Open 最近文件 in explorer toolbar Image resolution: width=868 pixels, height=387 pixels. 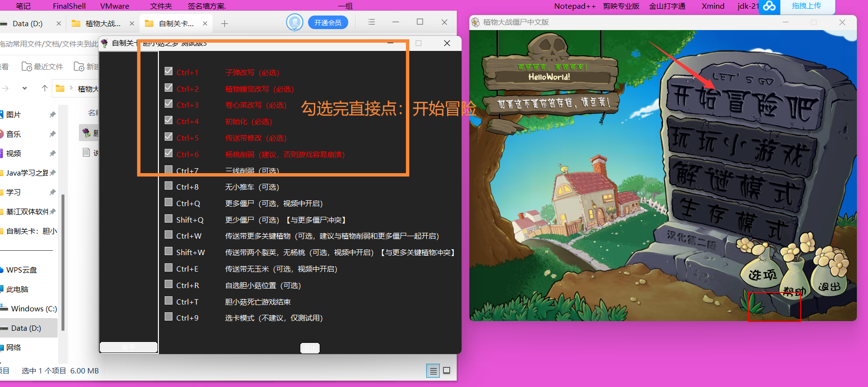tap(42, 66)
